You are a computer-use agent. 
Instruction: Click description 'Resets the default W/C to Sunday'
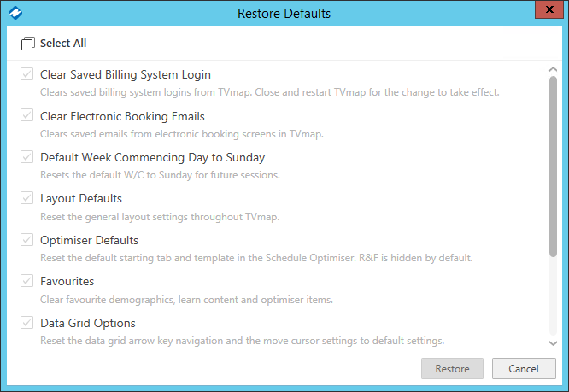(x=160, y=175)
